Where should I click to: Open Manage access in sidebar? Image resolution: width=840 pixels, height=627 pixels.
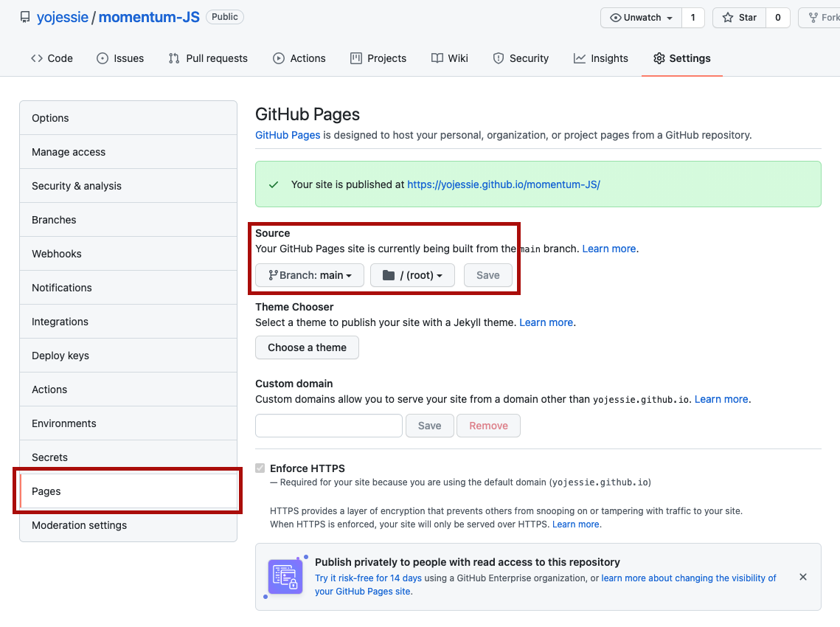pos(128,152)
